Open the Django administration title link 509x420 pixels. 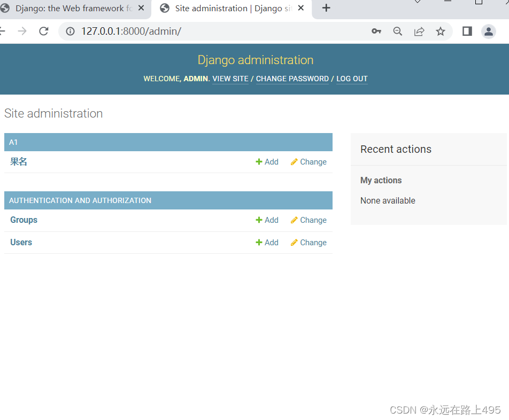pos(256,60)
